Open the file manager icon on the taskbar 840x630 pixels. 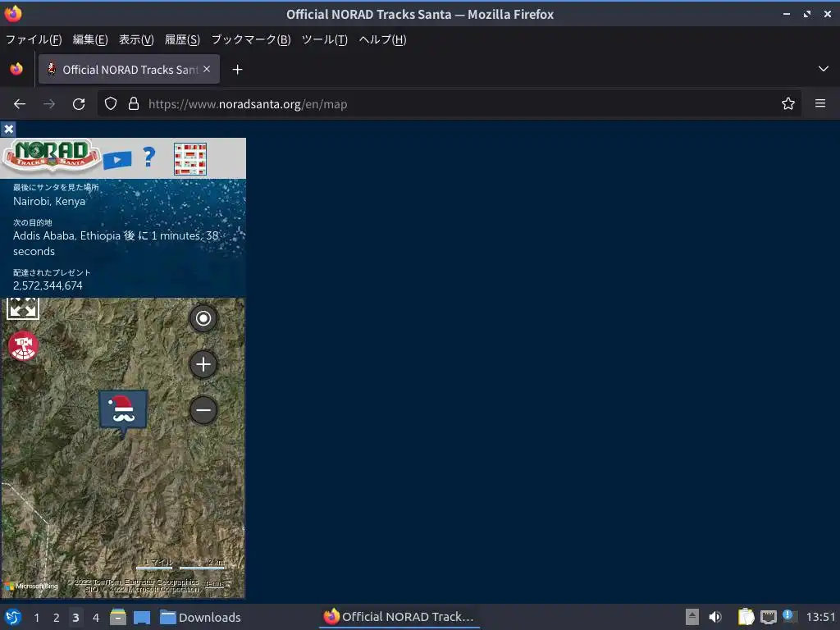pyautogui.click(x=118, y=617)
